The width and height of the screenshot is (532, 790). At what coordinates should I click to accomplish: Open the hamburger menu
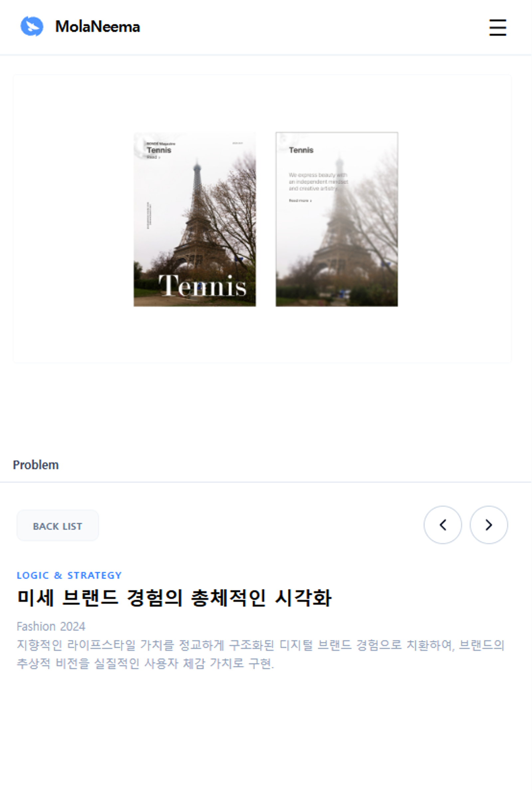point(497,28)
